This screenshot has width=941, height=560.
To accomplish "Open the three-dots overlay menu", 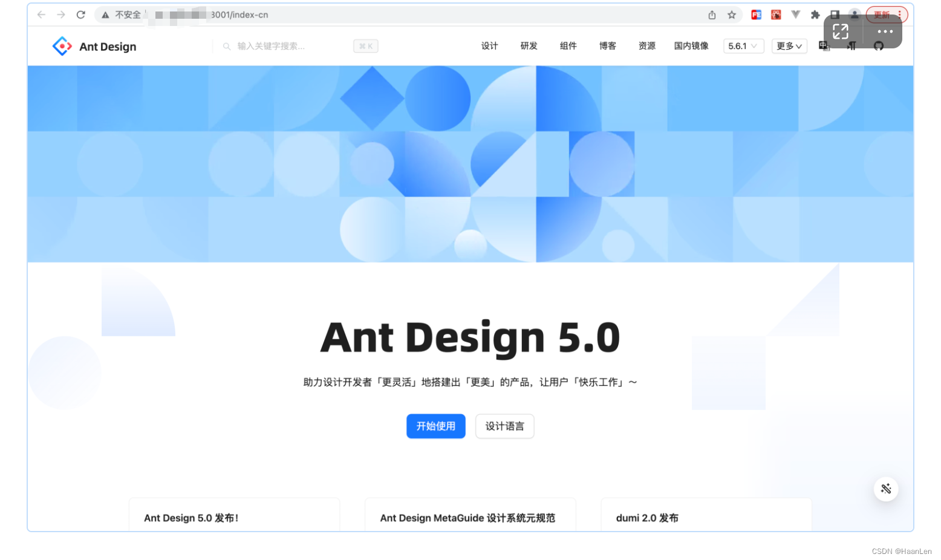I will tap(885, 31).
